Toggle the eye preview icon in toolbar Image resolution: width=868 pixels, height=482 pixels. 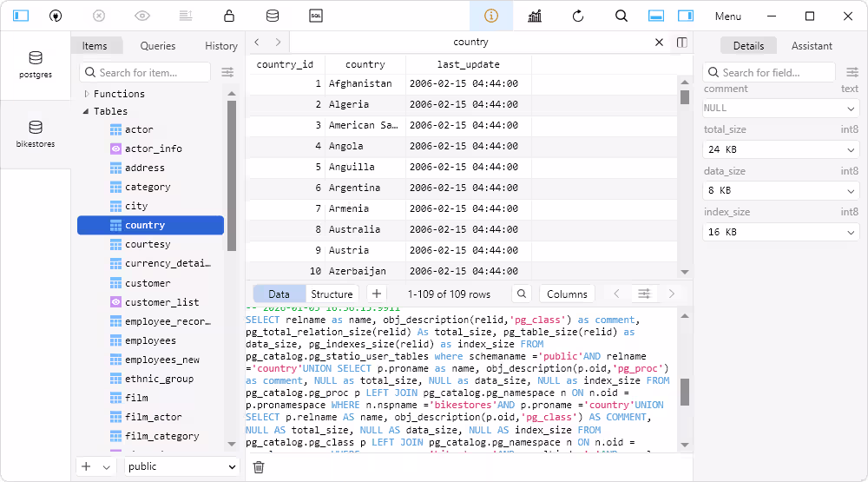tap(142, 16)
